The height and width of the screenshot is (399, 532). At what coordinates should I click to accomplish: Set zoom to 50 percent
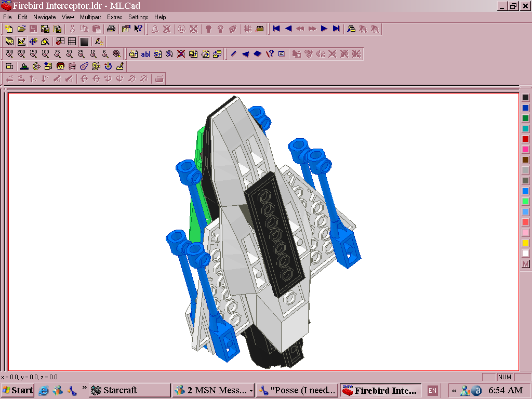69,54
